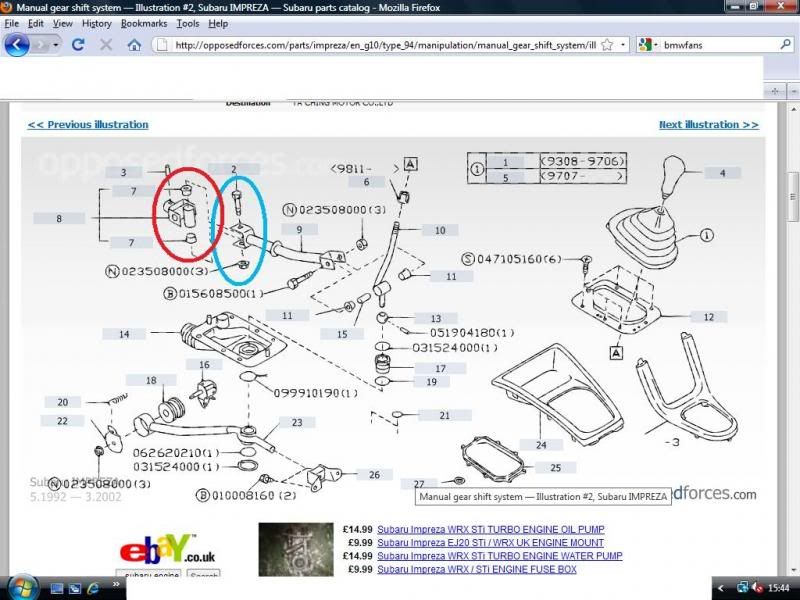Select part label 23 in diagram
This screenshot has width=800, height=600.
[297, 422]
